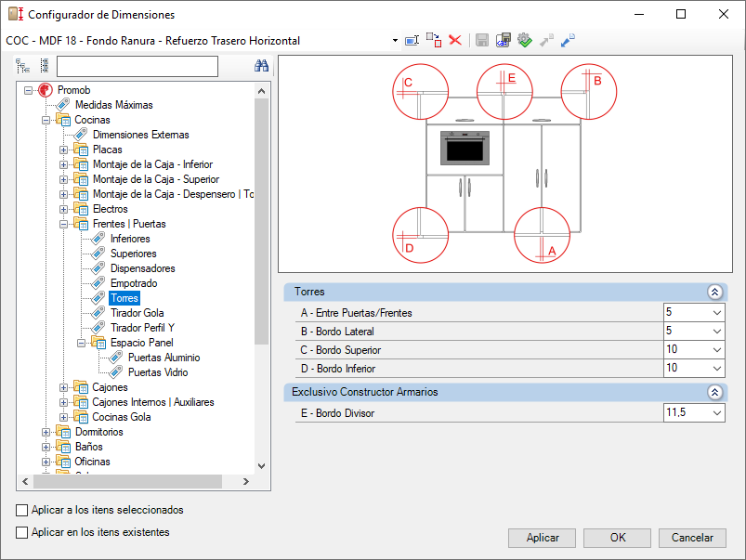Expand the Baños tree node
Screen dimensions: 746x560
pyautogui.click(x=46, y=448)
